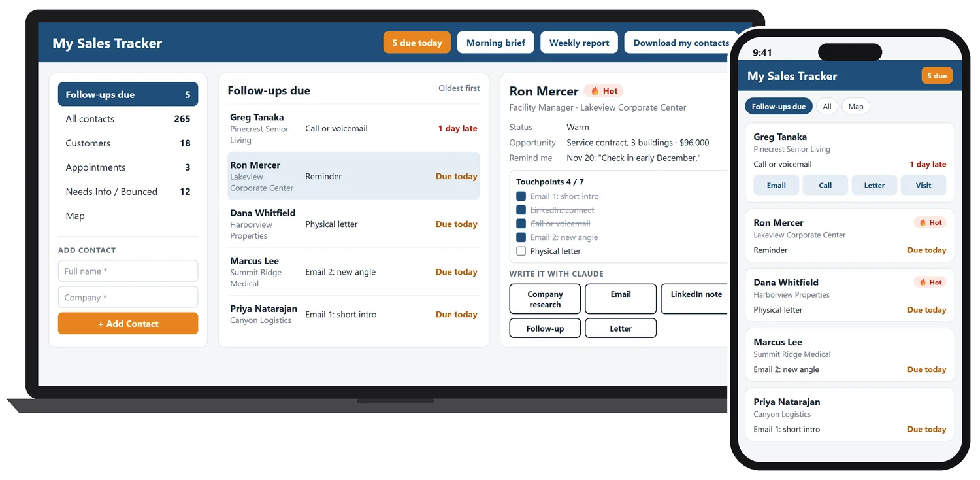Uncheck the 'Call or voicemail' touchpoint checkbox
The image size is (980, 480).
click(521, 224)
